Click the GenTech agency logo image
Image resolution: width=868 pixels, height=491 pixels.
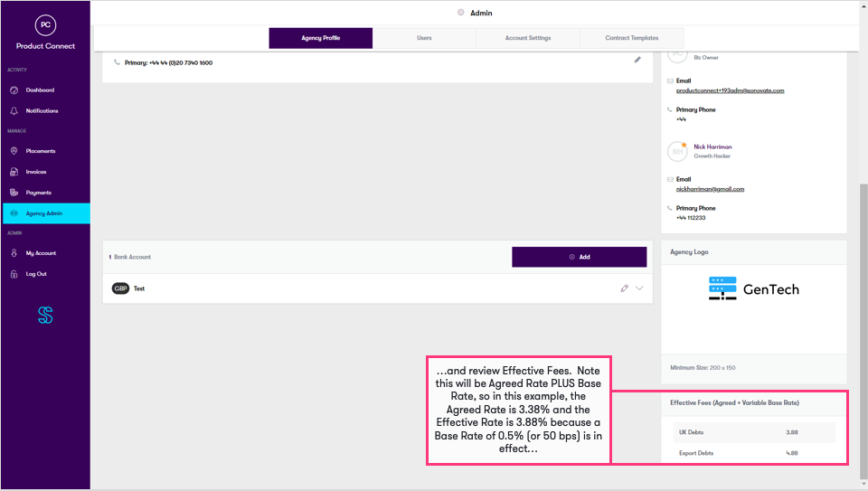click(x=753, y=289)
